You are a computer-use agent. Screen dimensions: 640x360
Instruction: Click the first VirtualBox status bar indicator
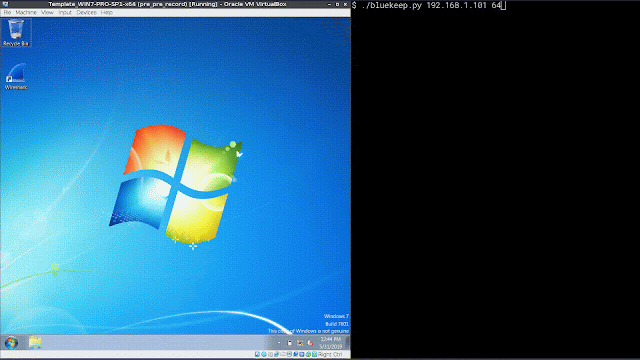(x=257, y=354)
